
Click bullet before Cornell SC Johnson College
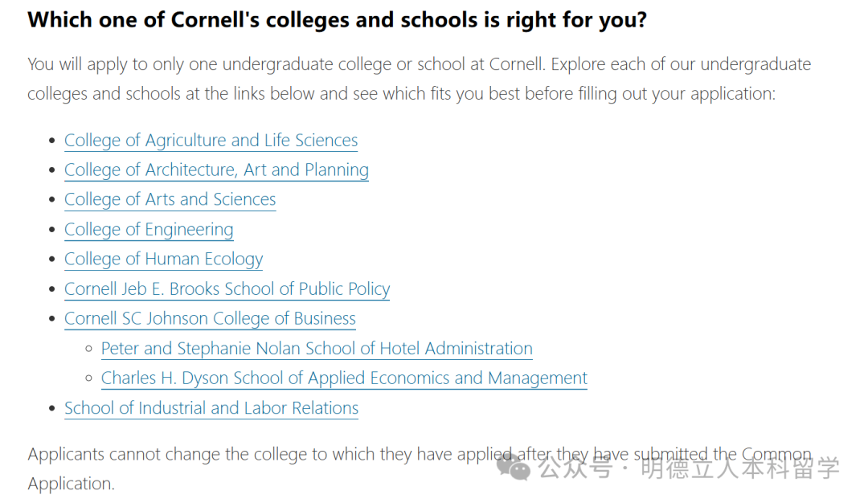click(52, 319)
